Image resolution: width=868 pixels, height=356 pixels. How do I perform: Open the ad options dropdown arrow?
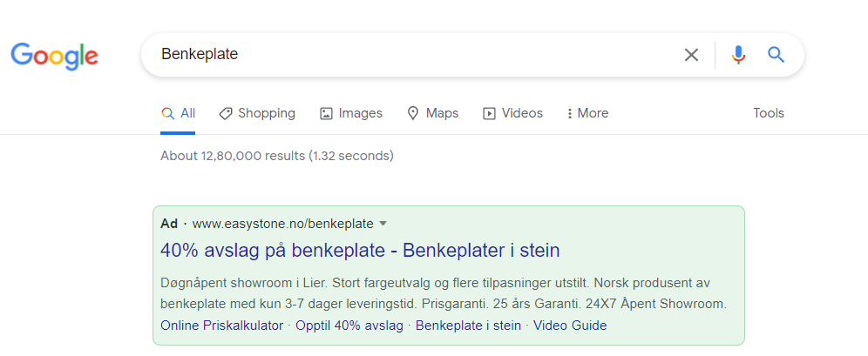[383, 224]
